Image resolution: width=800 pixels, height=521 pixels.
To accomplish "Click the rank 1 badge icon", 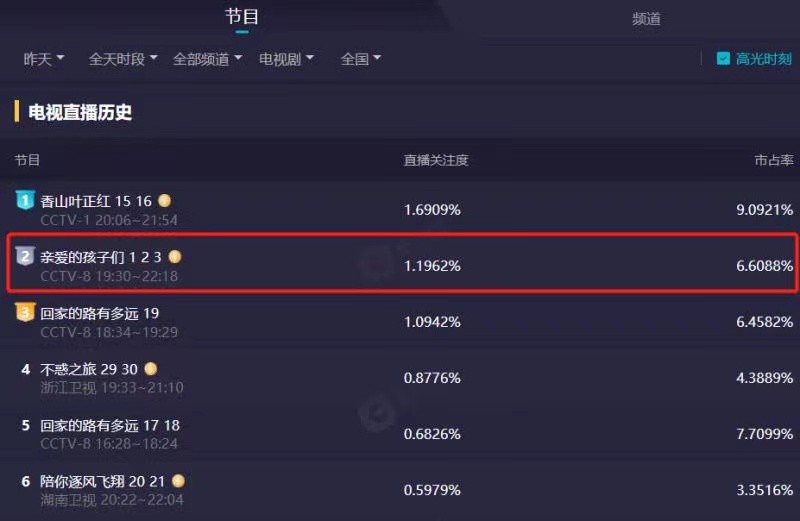I will pyautogui.click(x=26, y=200).
